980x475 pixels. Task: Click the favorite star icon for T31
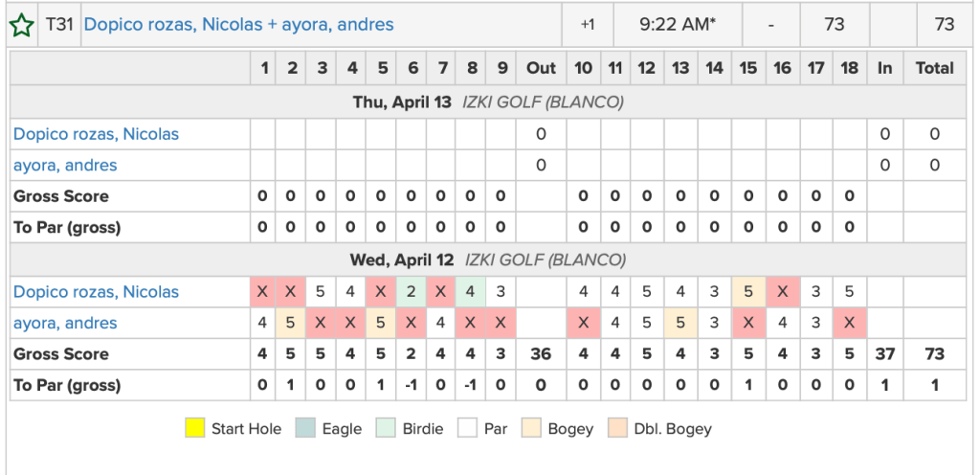click(21, 26)
